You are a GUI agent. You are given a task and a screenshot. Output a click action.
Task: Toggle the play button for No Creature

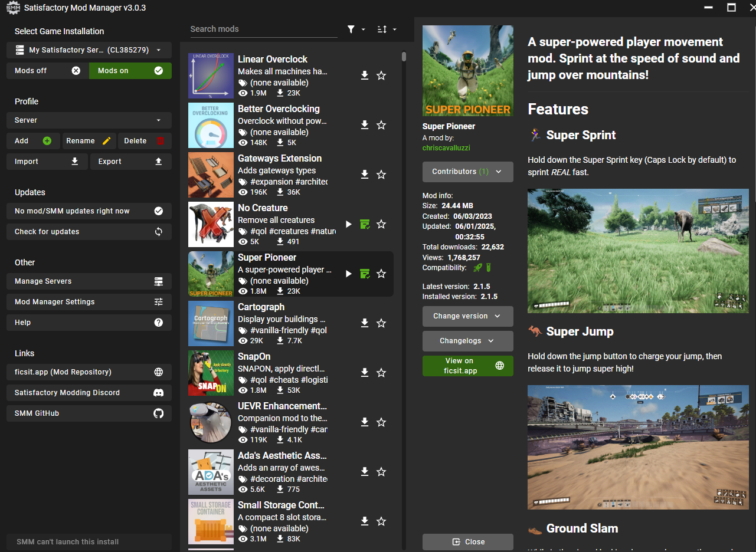coord(348,224)
